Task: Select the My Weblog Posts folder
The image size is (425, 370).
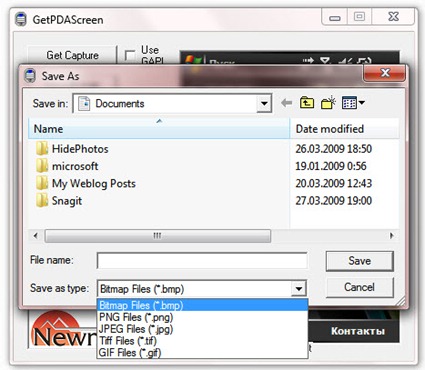Action: (86, 183)
